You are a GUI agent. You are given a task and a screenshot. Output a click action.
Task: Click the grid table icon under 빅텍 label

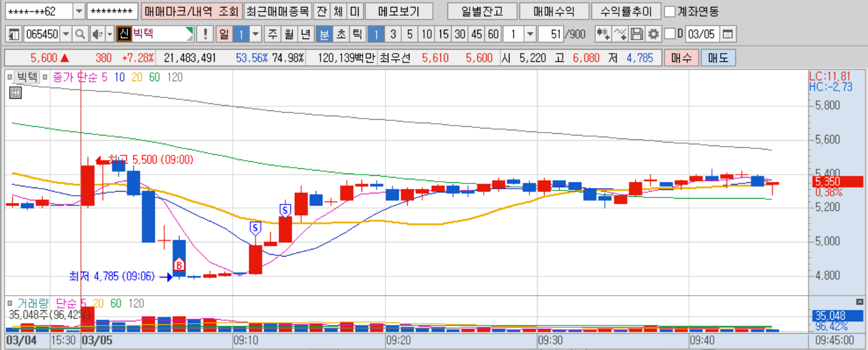tap(16, 92)
